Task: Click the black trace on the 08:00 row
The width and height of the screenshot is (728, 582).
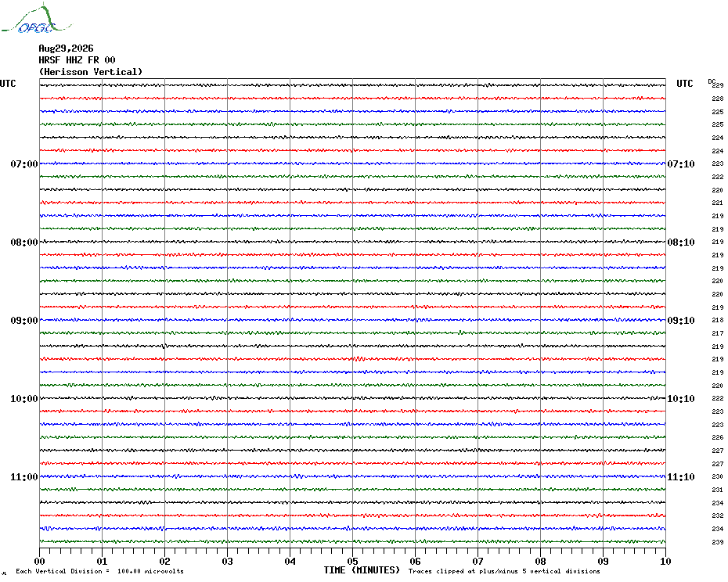Action: click(353, 242)
